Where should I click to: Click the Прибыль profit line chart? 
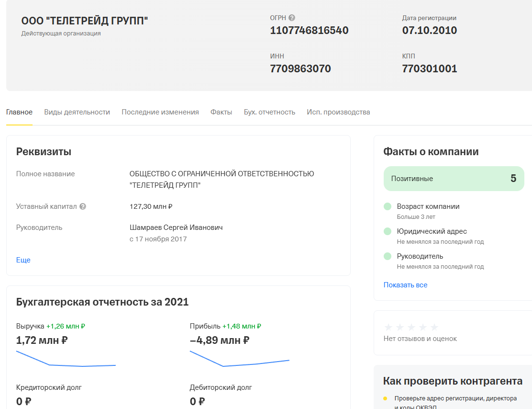click(240, 359)
